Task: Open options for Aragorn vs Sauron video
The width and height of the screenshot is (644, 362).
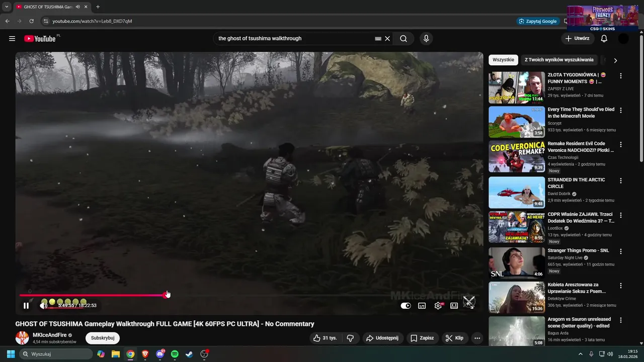Action: [x=620, y=320]
